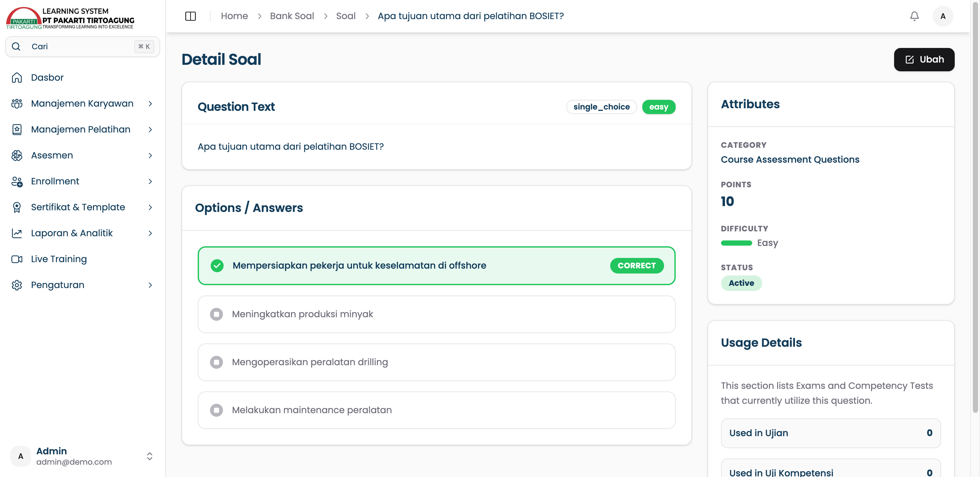This screenshot has height=477, width=980.
Task: Go to Soal breadcrumb
Action: (345, 16)
